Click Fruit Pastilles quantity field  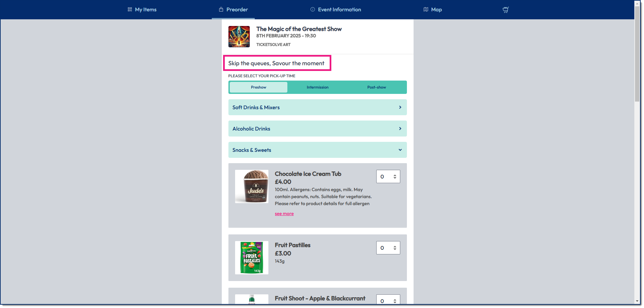(388, 248)
